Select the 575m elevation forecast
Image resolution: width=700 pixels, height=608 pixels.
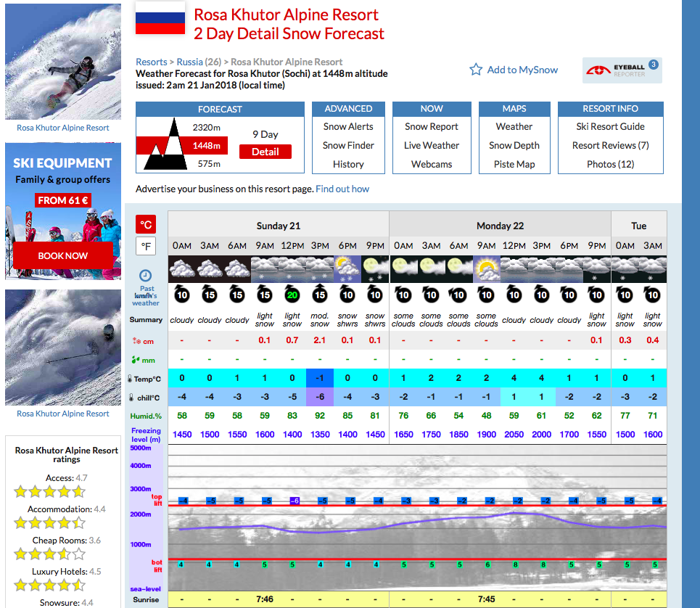[x=209, y=164]
